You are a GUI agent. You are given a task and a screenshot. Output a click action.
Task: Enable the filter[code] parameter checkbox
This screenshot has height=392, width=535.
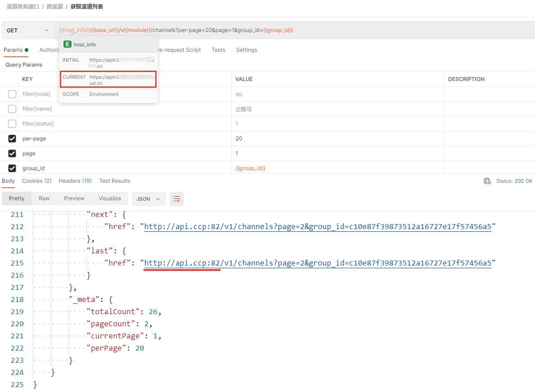pyautogui.click(x=12, y=94)
